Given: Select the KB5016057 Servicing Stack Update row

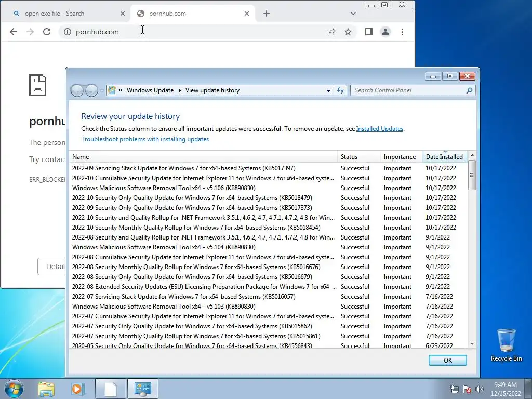Looking at the screenshot, I should coord(268,297).
